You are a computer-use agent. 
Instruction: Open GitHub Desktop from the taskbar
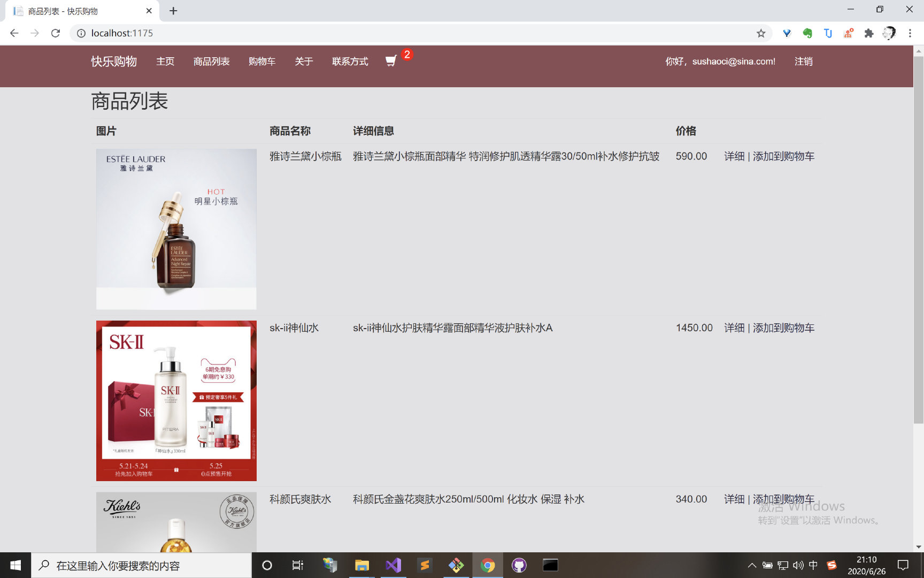519,565
